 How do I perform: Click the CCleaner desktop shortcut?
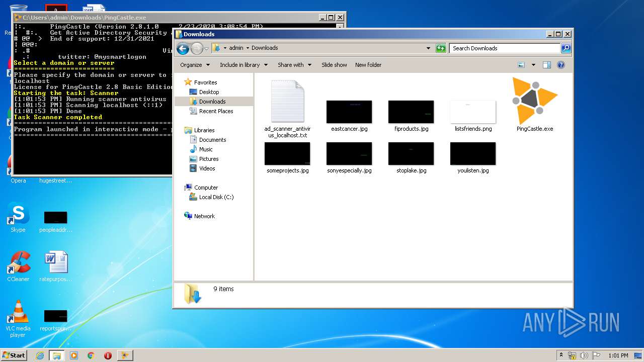pos(18,266)
